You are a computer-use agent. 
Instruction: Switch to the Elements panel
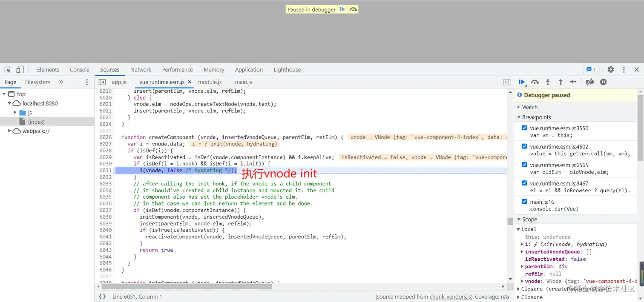tap(48, 70)
